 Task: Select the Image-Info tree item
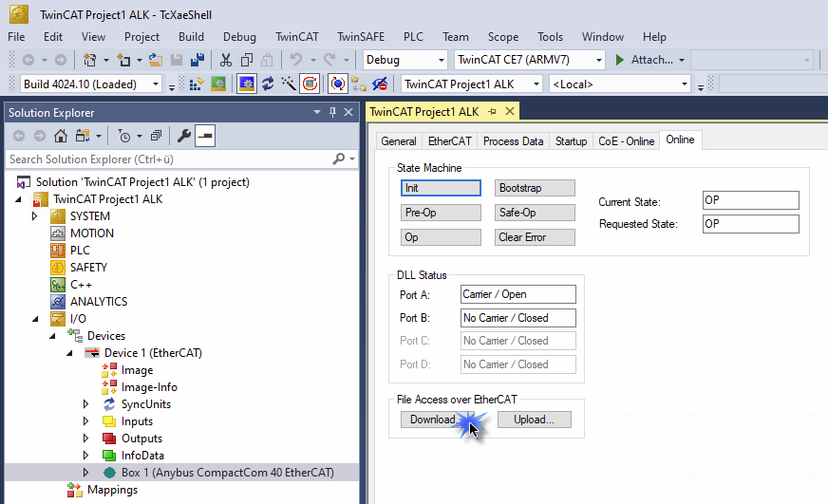pyautogui.click(x=149, y=387)
